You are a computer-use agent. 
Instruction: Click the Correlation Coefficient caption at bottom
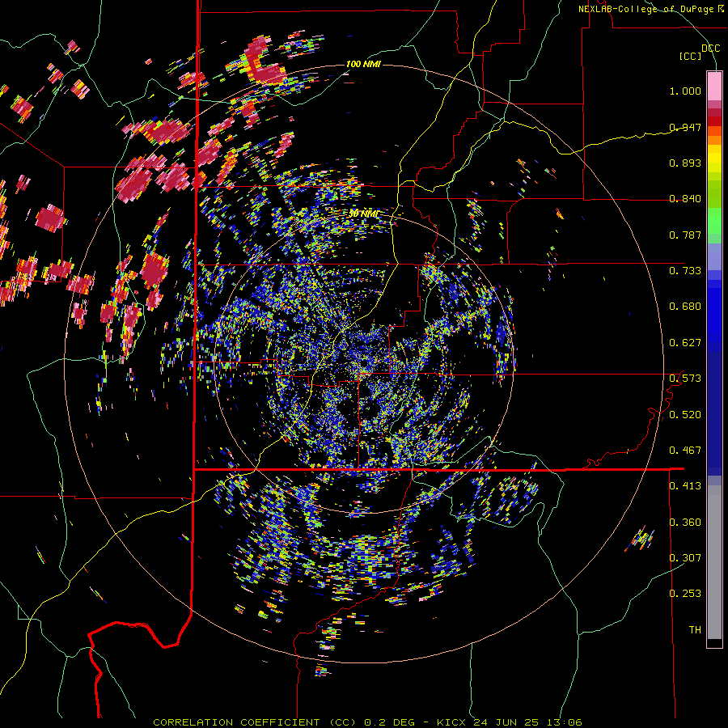pos(367,722)
